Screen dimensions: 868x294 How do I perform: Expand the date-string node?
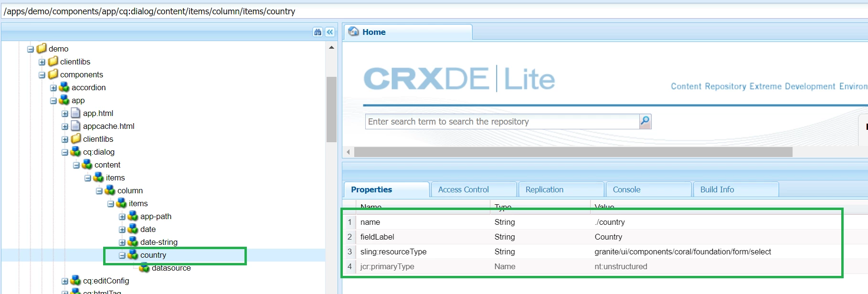pyautogui.click(x=122, y=242)
